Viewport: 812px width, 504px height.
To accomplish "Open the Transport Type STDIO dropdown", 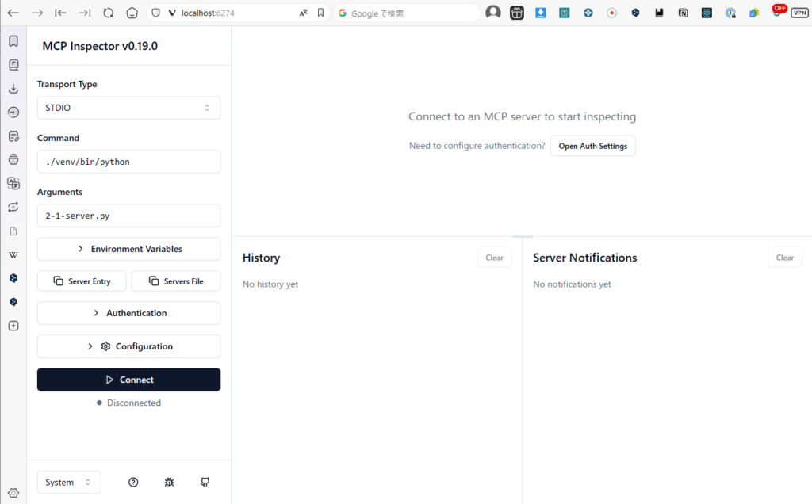I will [128, 108].
